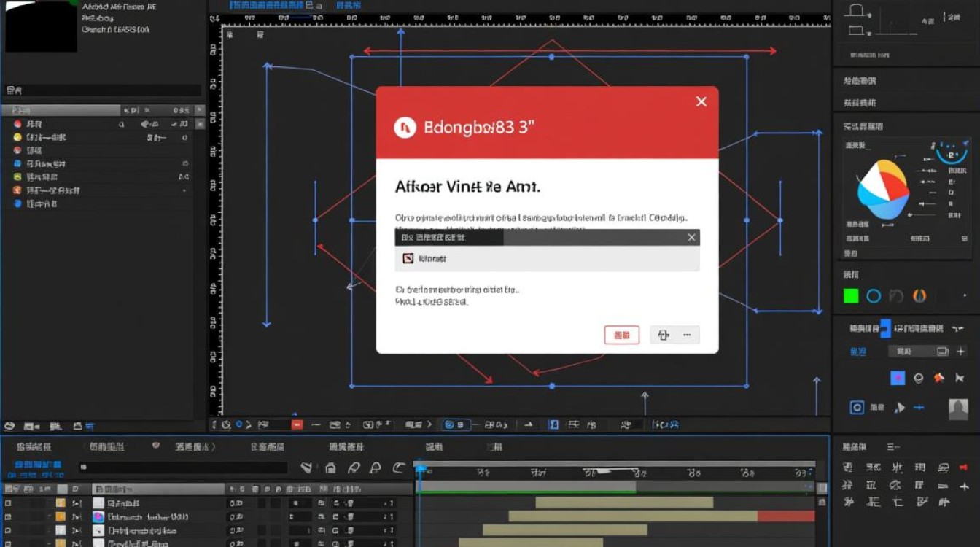Viewport: 980px width, 547px height.
Task: Click the house-shaped icon in timeline toolbar
Action: [x=330, y=468]
